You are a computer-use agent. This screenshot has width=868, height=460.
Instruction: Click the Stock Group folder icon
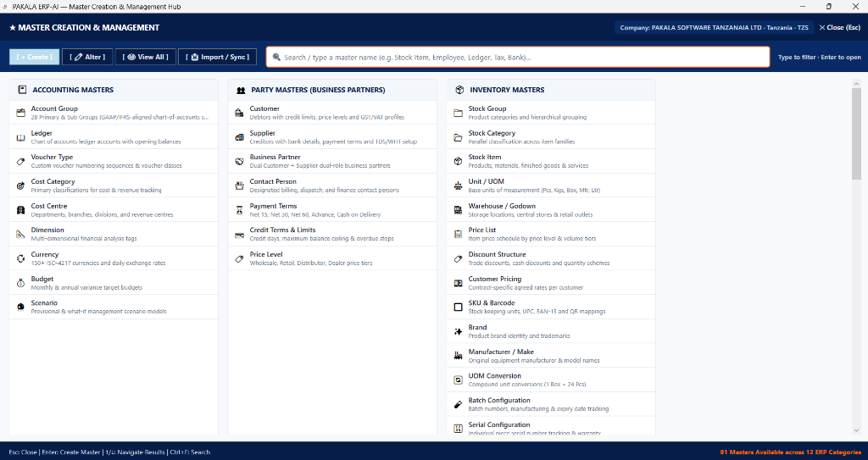[x=458, y=113]
